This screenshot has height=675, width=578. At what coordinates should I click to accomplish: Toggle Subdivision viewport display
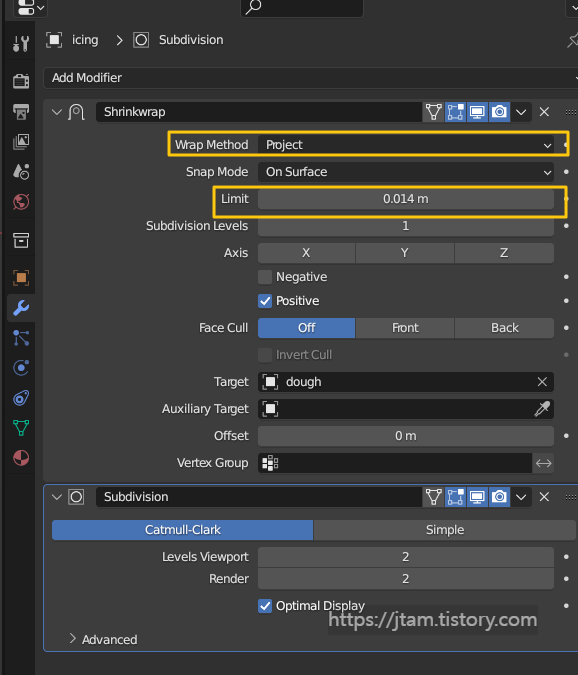click(477, 497)
